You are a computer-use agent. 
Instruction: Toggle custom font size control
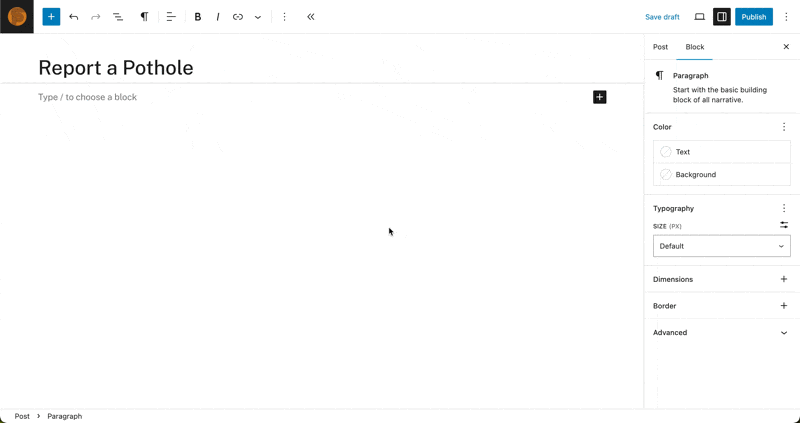pyautogui.click(x=784, y=225)
